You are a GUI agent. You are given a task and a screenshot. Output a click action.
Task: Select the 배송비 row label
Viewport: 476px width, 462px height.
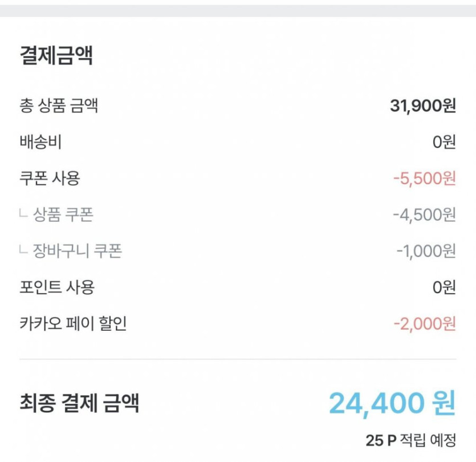[40, 142]
